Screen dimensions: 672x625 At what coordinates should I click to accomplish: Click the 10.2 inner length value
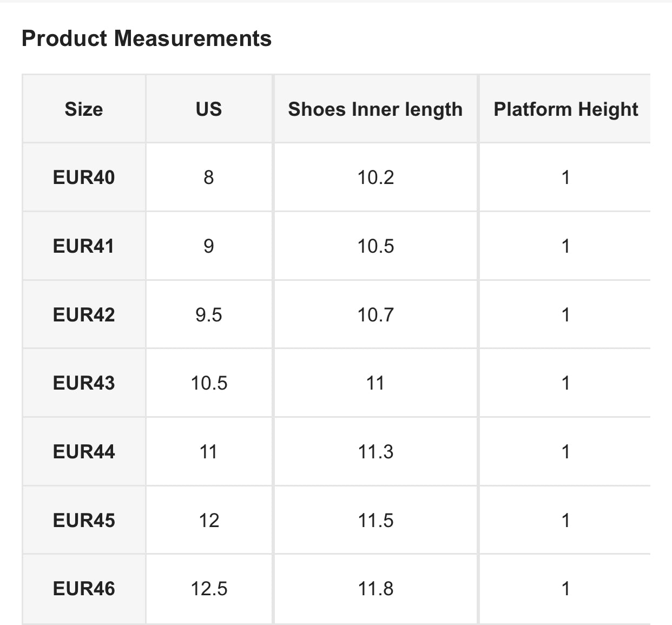375,177
